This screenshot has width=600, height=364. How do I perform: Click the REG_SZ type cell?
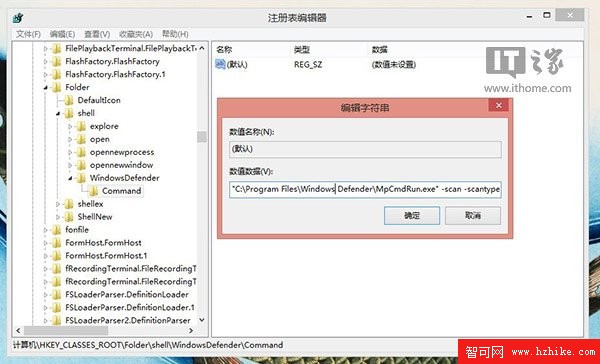click(308, 65)
